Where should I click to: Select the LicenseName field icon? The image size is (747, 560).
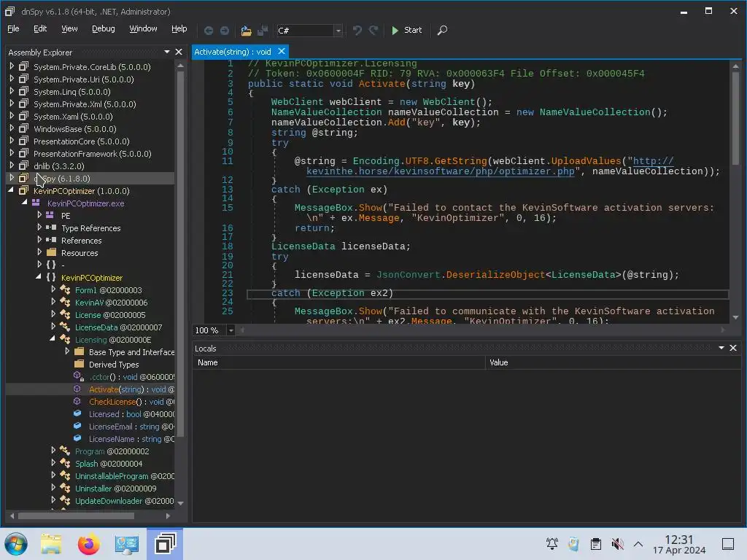click(77, 438)
